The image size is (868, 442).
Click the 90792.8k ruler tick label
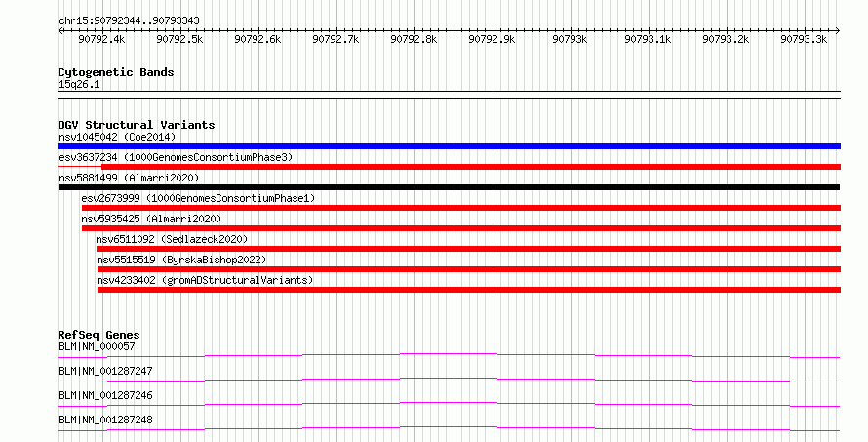[x=414, y=39]
